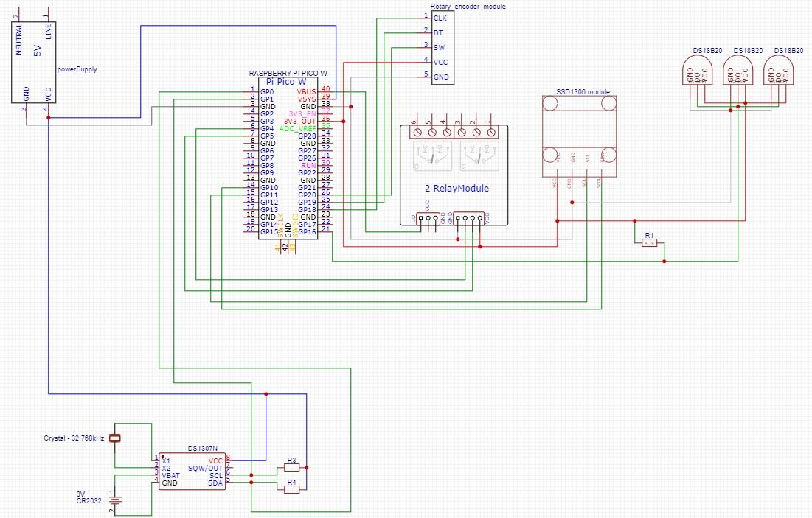
Task: Select the 3V3_OUT pin label on the Pico
Action: click(300, 121)
